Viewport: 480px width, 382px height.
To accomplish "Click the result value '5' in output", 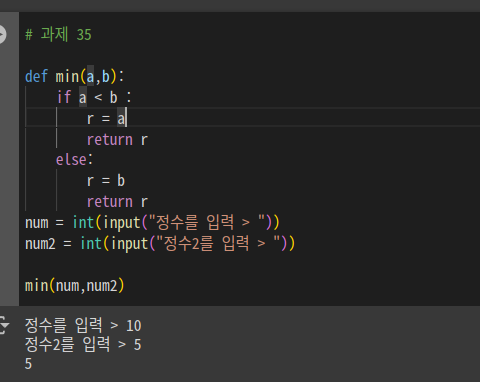I will point(28,364).
